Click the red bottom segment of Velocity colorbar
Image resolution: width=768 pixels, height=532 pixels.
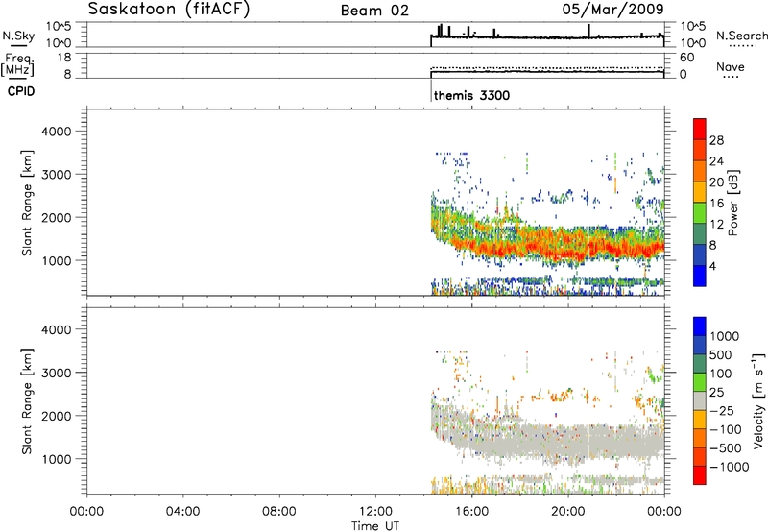click(x=700, y=475)
